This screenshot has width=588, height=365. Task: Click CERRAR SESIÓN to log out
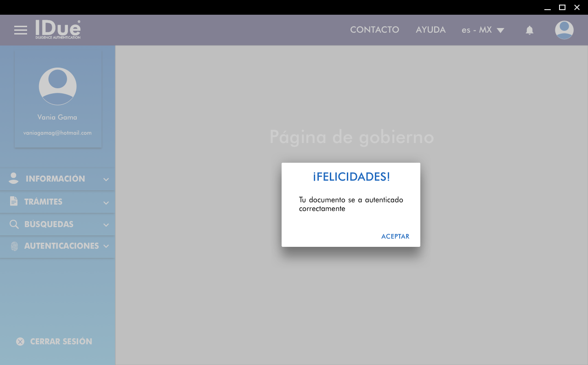click(61, 342)
